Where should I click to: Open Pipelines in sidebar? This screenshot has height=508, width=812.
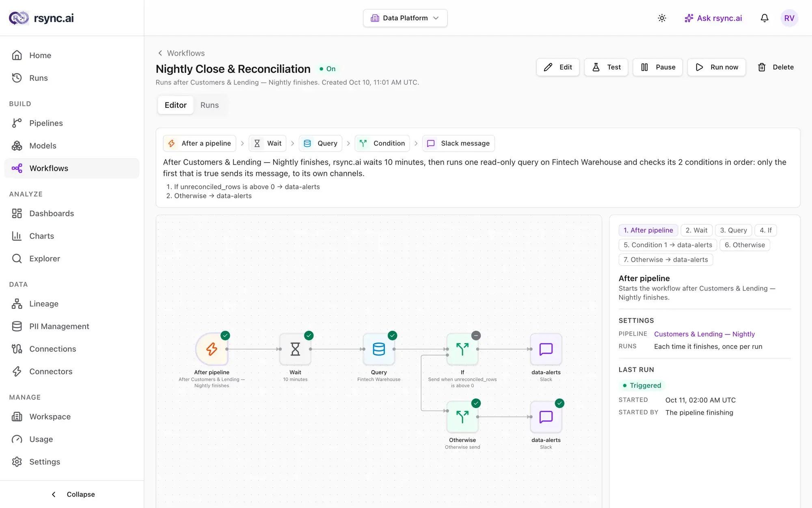pyautogui.click(x=72, y=123)
